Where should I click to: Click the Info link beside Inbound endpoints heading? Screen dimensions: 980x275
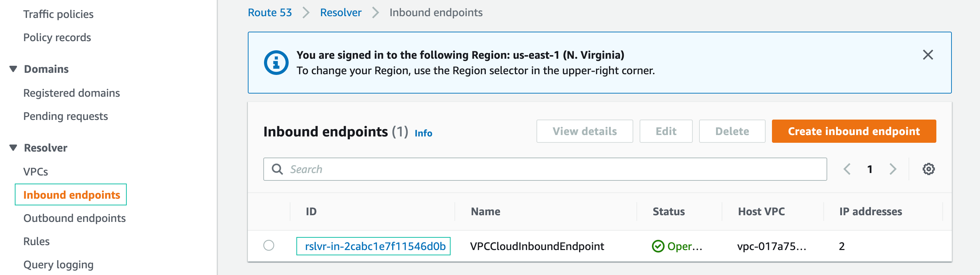tap(423, 133)
